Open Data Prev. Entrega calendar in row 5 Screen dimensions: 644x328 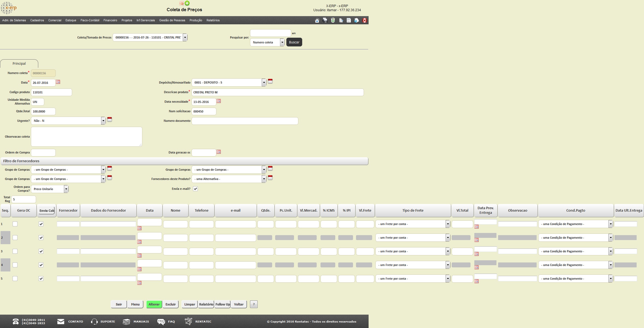pos(477,281)
